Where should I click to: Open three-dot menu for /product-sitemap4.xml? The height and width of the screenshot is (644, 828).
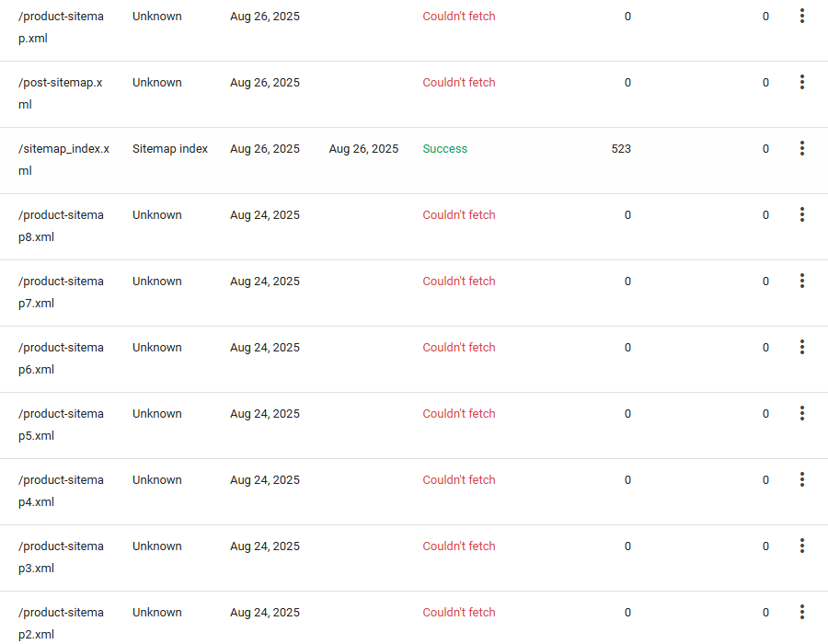[802, 479]
